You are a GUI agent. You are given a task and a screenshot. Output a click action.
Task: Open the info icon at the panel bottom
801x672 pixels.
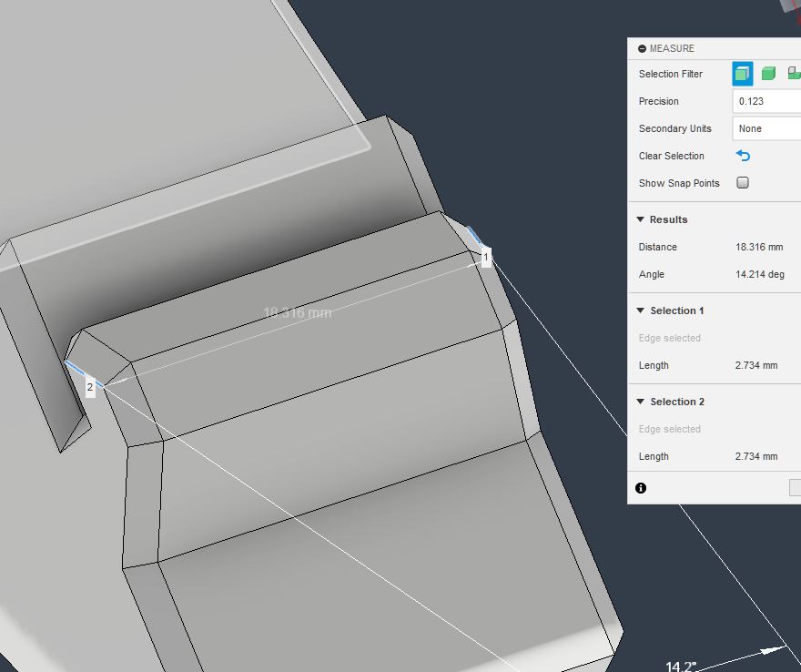point(641,488)
